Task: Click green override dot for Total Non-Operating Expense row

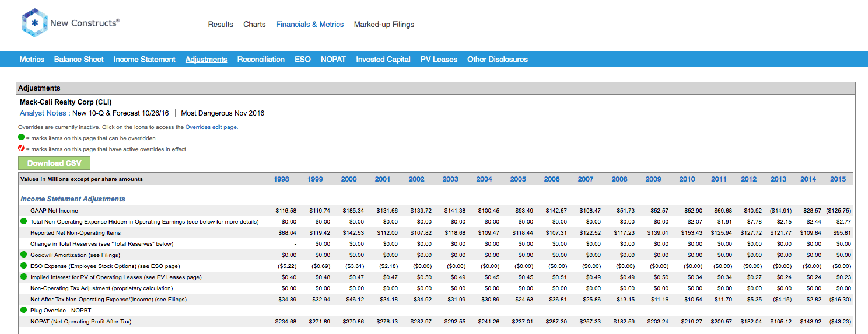Action: [23, 221]
